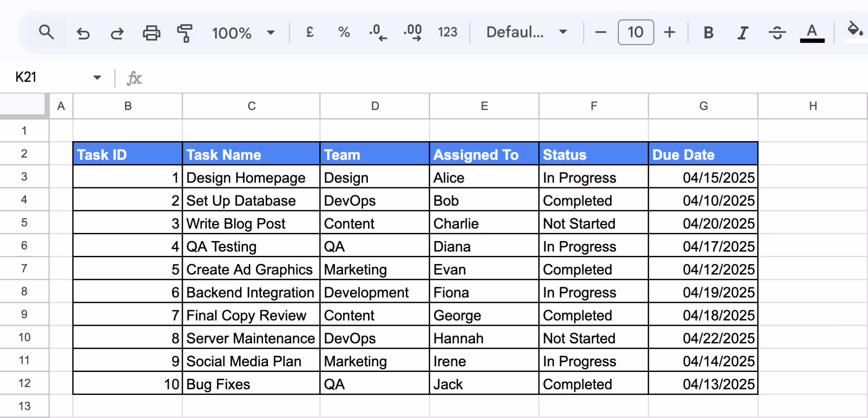The width and height of the screenshot is (868, 418).
Task: Toggle bold formatting
Action: tap(708, 32)
